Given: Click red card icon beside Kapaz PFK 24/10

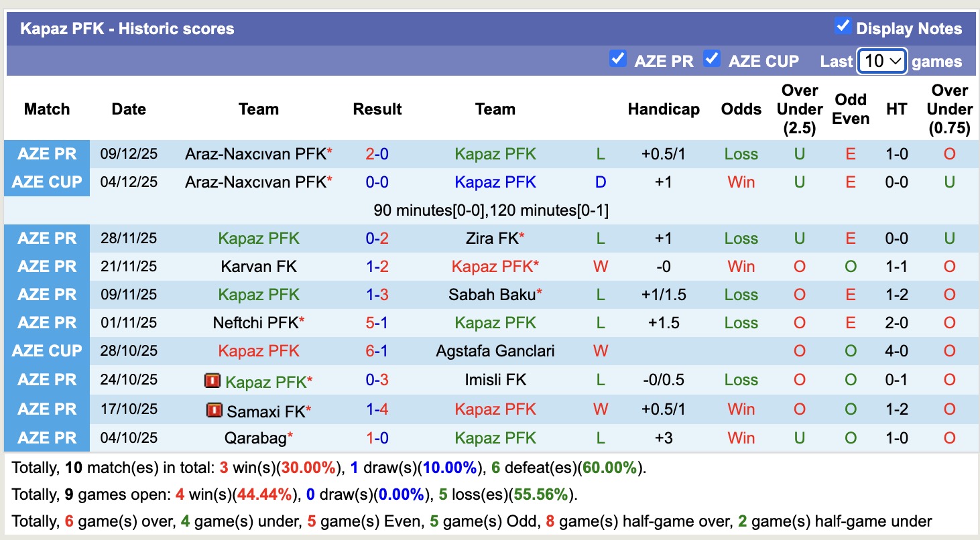Looking at the screenshot, I should pos(212,381).
